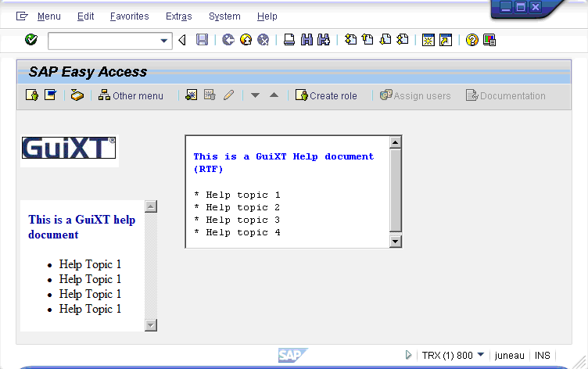588x369 pixels.
Task: Click the 'Help topic 1' RTF line
Action: pos(238,195)
